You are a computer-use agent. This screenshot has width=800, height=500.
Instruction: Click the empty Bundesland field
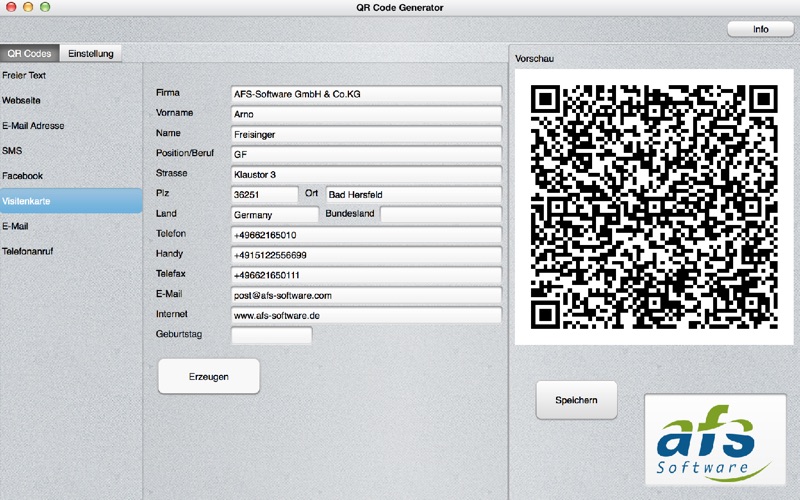(x=441, y=214)
